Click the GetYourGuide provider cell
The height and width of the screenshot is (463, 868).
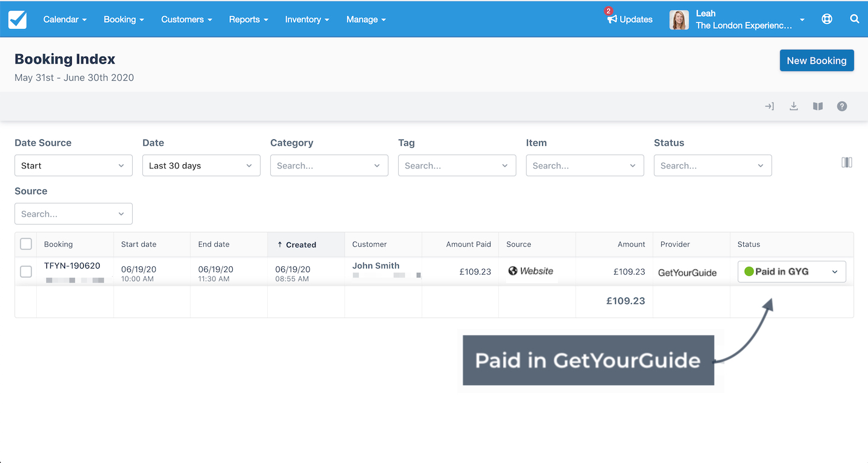pyautogui.click(x=687, y=272)
